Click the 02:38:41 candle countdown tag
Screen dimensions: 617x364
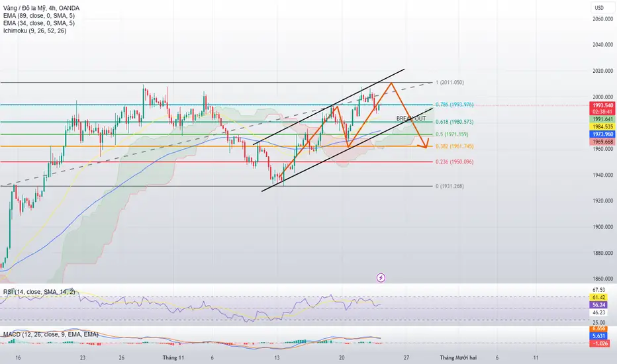pyautogui.click(x=602, y=112)
